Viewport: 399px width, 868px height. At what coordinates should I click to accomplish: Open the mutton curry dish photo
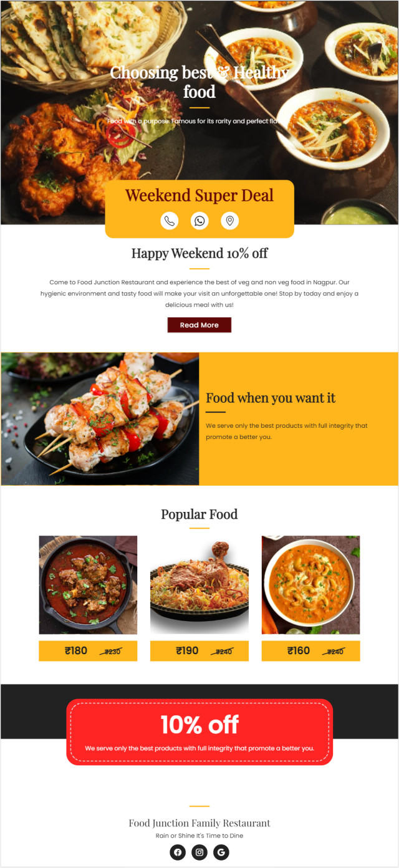coord(88,585)
